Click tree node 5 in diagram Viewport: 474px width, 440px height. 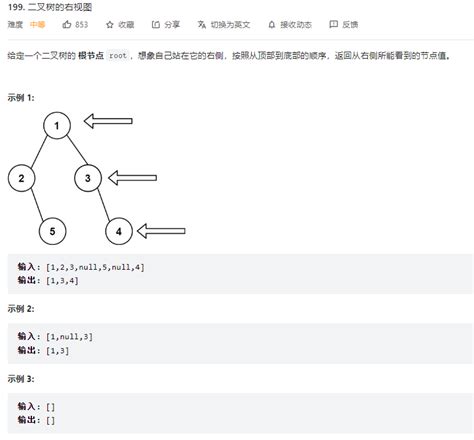[52, 231]
